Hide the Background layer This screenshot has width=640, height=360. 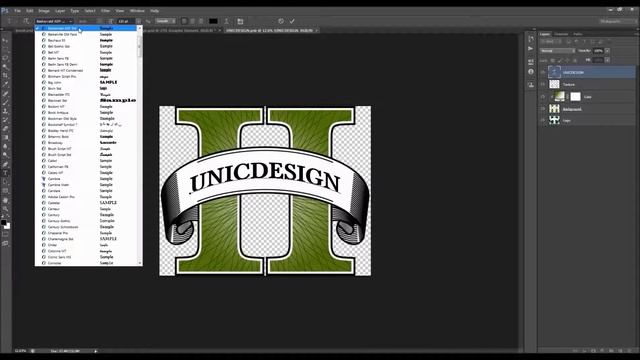543,109
